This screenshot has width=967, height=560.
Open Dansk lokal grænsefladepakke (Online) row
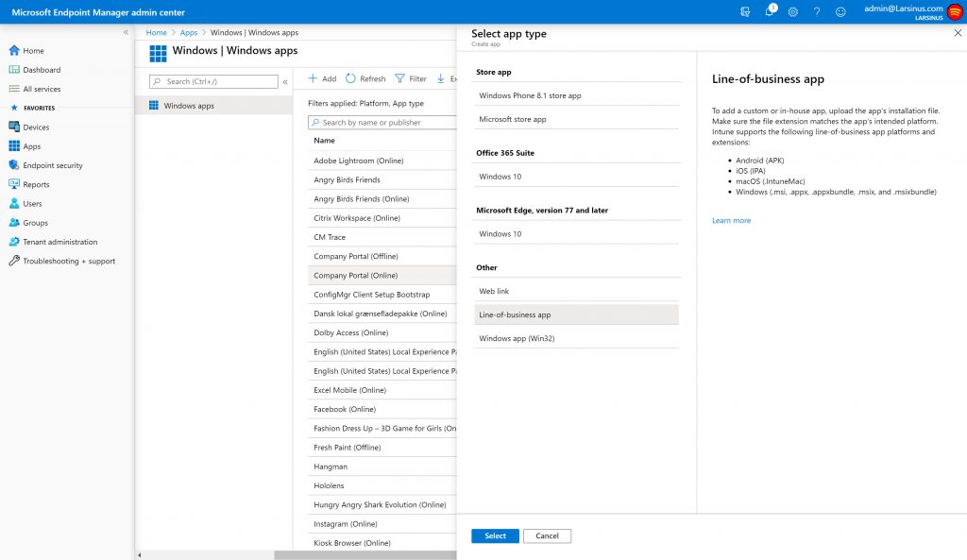click(382, 314)
